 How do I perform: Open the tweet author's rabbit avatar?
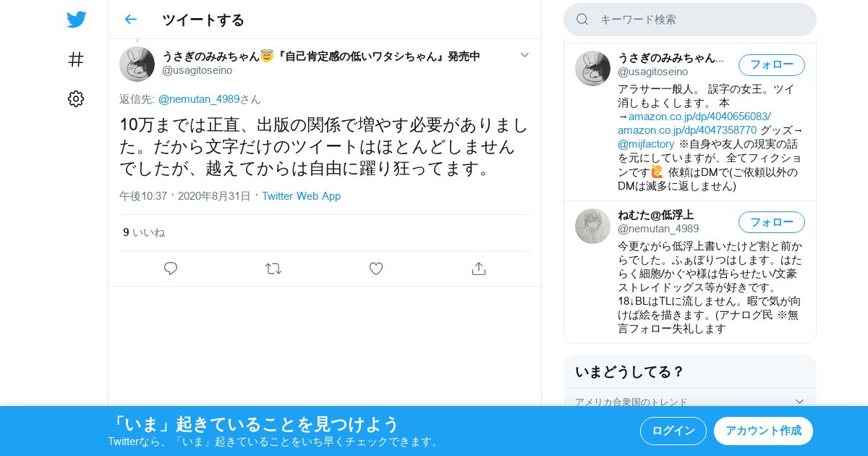137,64
